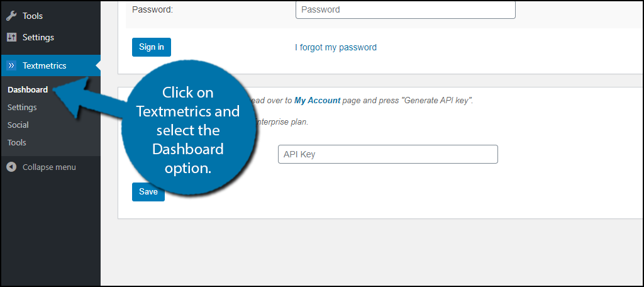Image resolution: width=644 pixels, height=287 pixels.
Task: Follow the I forgot my password link
Action: [336, 47]
